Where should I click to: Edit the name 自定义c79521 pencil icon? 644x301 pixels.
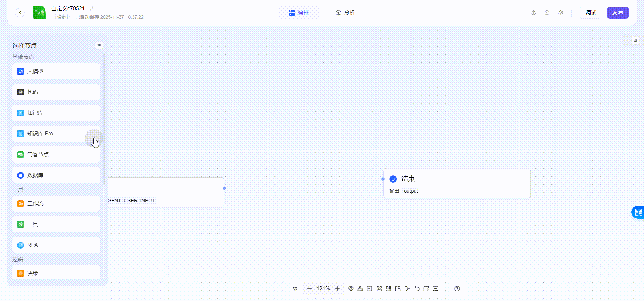click(92, 9)
